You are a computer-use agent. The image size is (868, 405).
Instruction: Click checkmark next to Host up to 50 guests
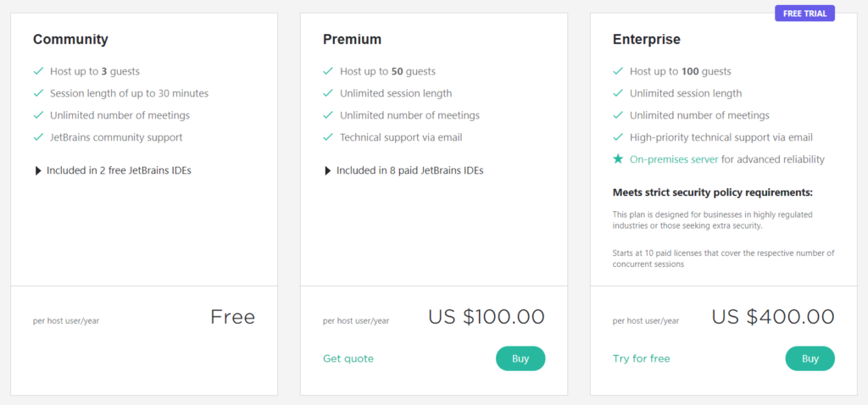pos(328,71)
